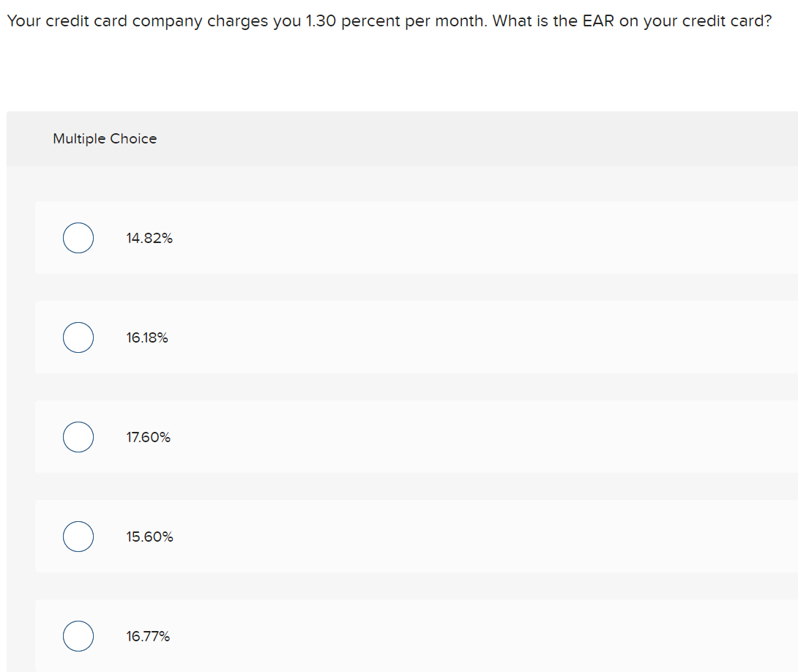
Task: Pick the radio button next to 15.60%
Action: click(x=78, y=536)
